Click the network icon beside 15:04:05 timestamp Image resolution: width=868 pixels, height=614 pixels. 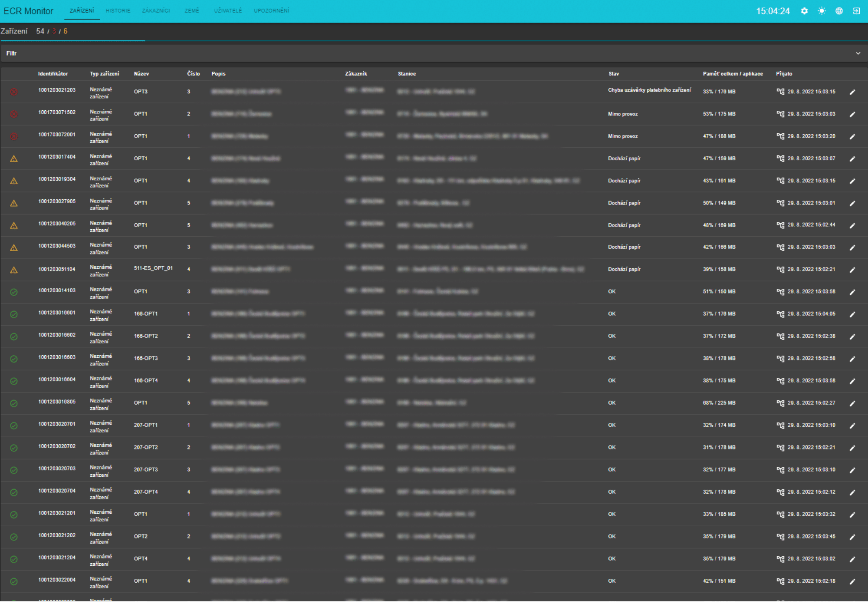780,314
